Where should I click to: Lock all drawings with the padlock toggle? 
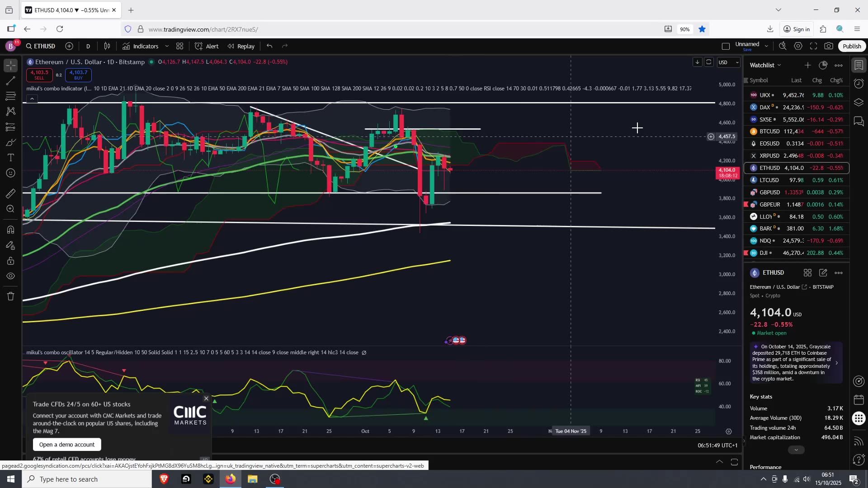[10, 261]
